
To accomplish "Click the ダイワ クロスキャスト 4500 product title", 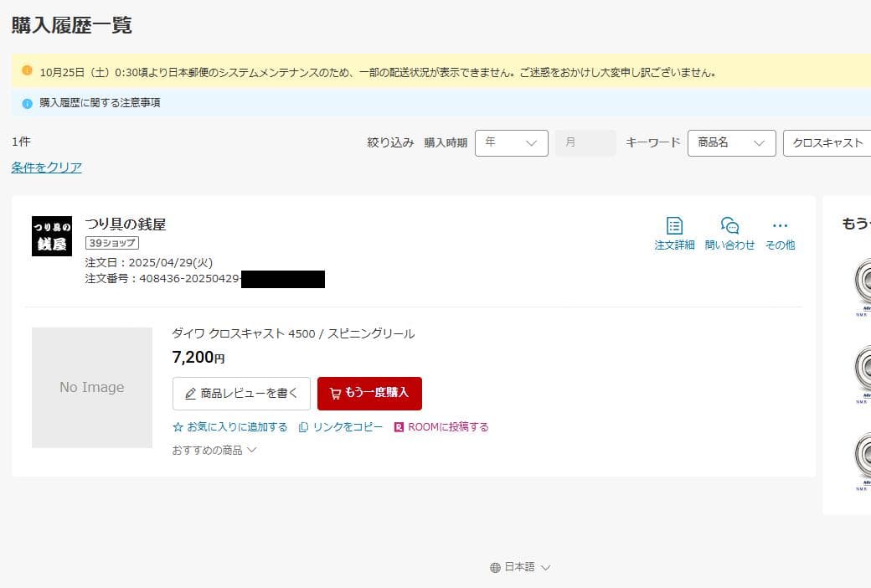I will pyautogui.click(x=293, y=333).
